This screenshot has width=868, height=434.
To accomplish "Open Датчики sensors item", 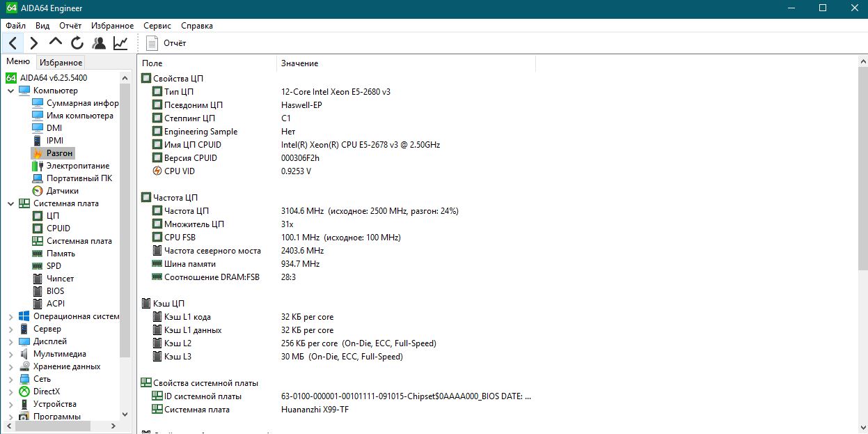I will [x=63, y=191].
